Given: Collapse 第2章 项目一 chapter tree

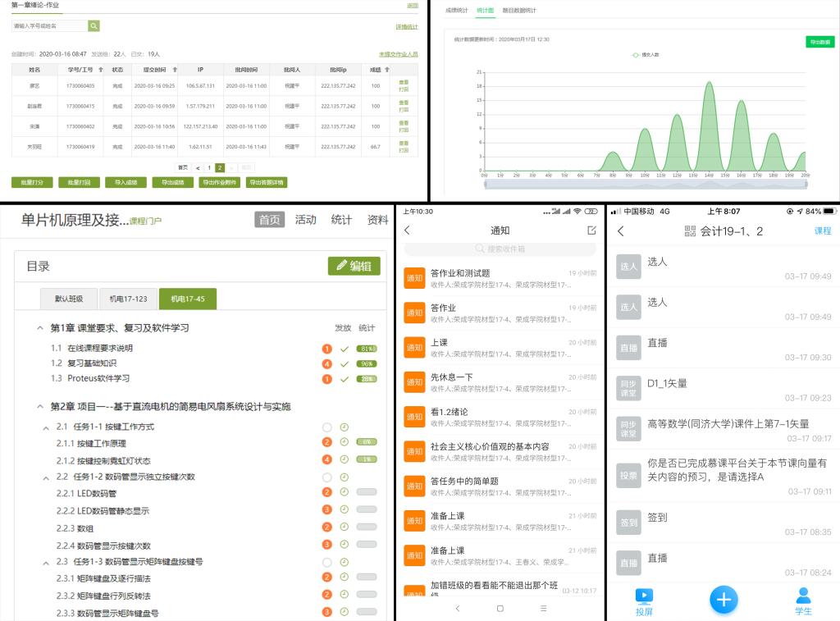Looking at the screenshot, I should (x=40, y=407).
